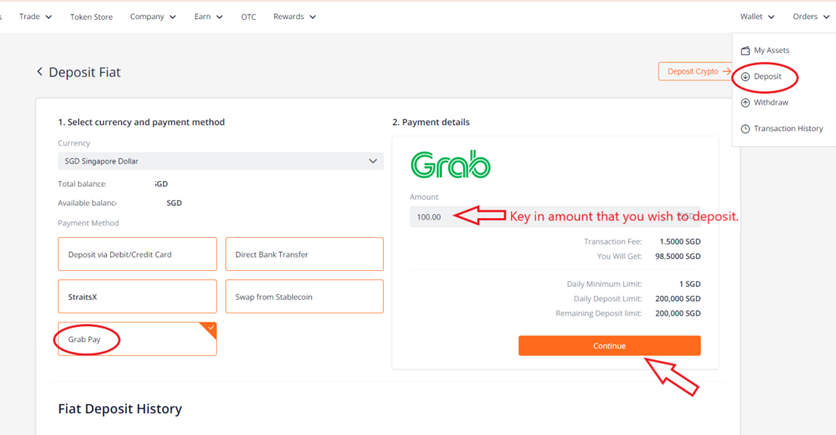836x435 pixels.
Task: Click the orange checkmark corner on Grab Pay
Action: pos(210,328)
